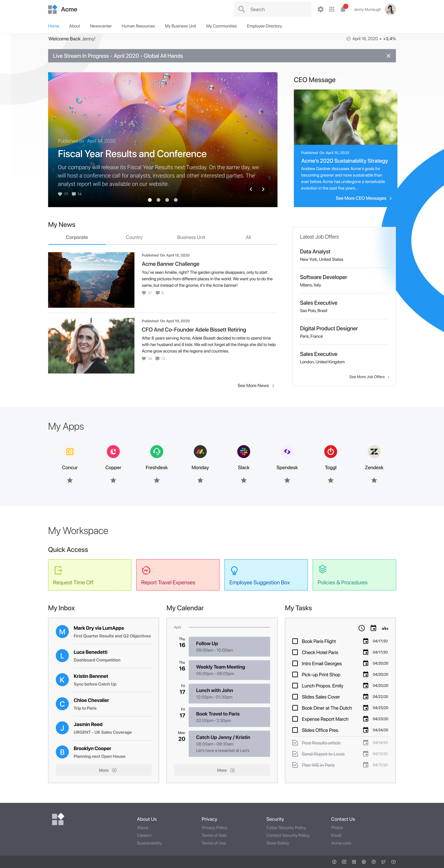444x868 pixels.
Task: Open the app launcher grid icon
Action: pyautogui.click(x=332, y=9)
